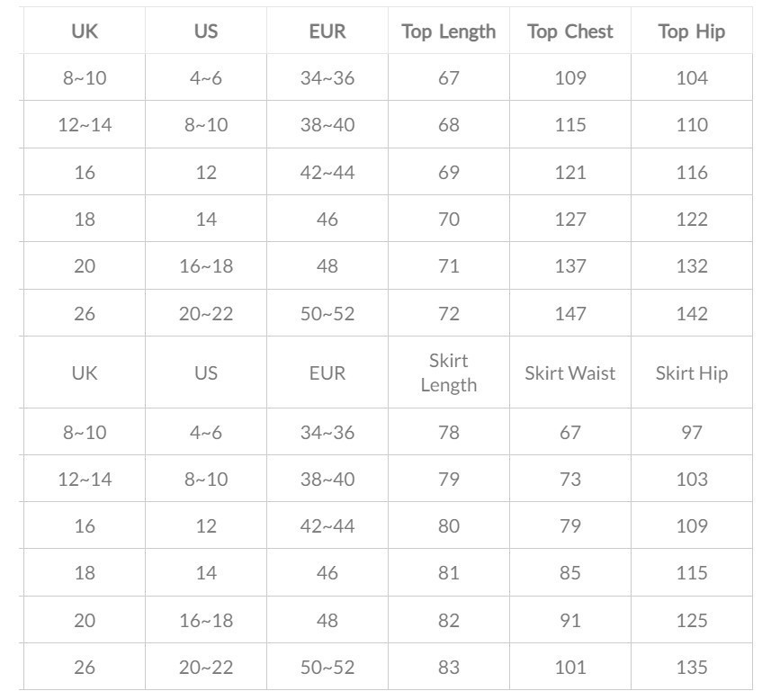Click the Top Hip column header

click(691, 31)
